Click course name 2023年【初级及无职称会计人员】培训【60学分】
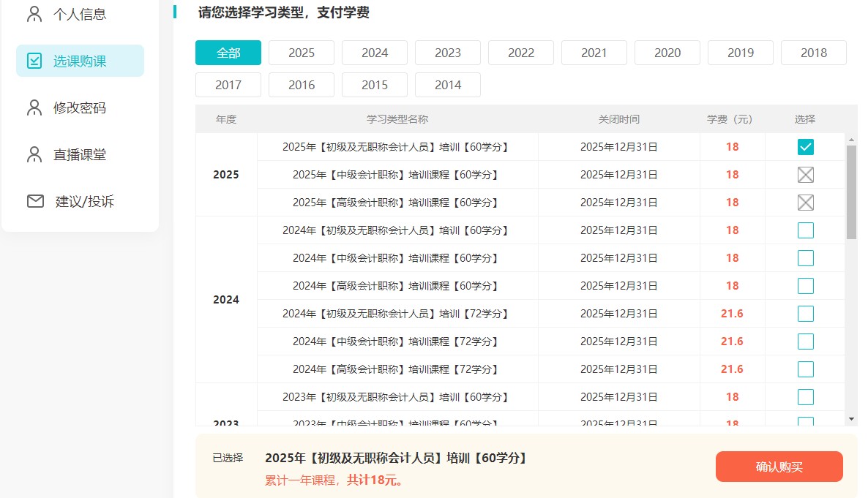The width and height of the screenshot is (868, 498). click(395, 397)
